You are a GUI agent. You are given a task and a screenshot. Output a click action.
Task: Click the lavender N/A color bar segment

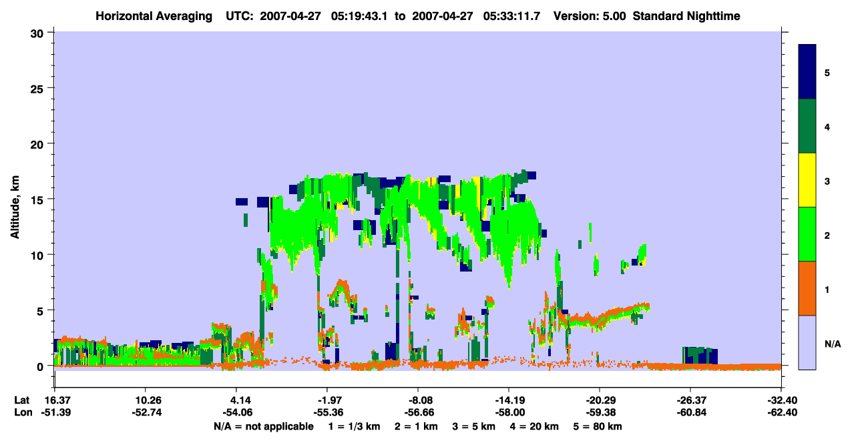(x=807, y=342)
